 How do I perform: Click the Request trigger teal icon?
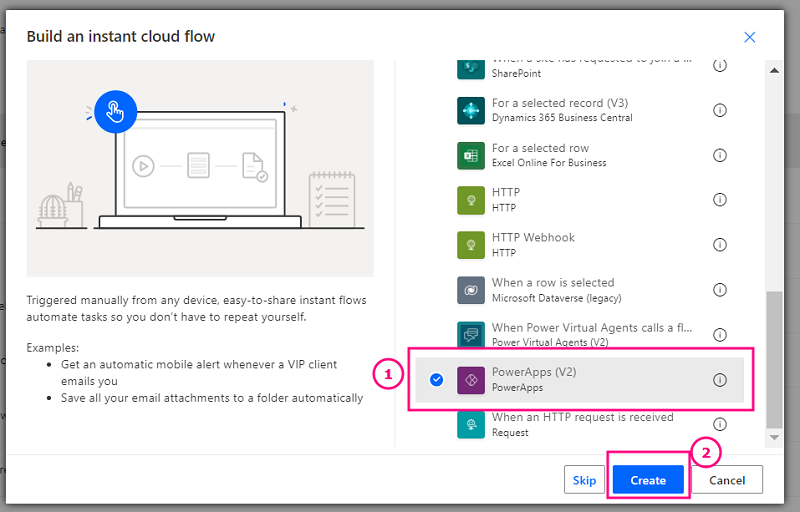(470, 424)
